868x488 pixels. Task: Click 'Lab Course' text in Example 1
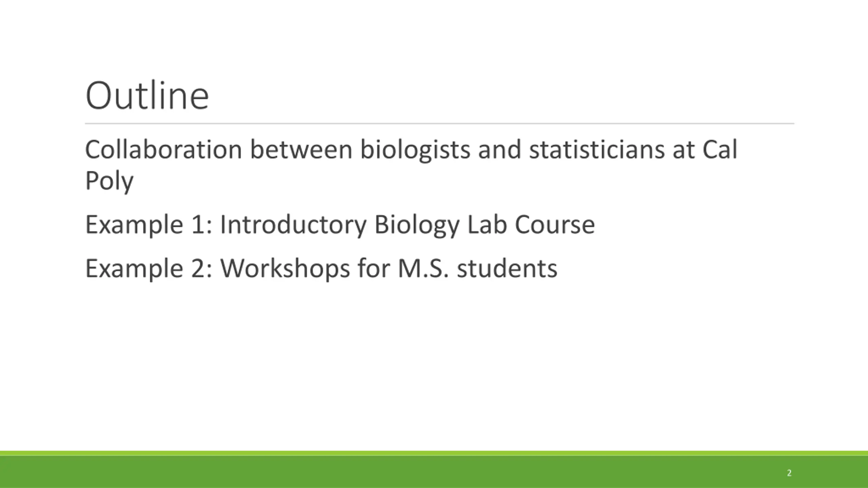coord(531,225)
